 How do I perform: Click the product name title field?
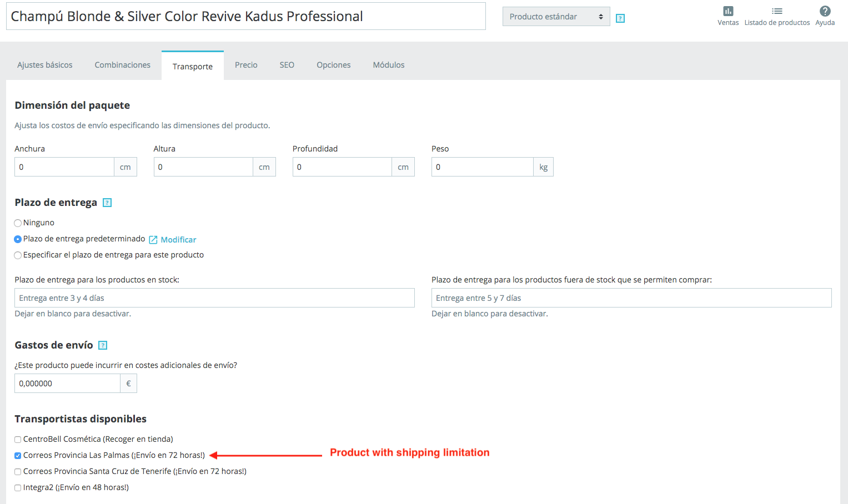tap(245, 16)
